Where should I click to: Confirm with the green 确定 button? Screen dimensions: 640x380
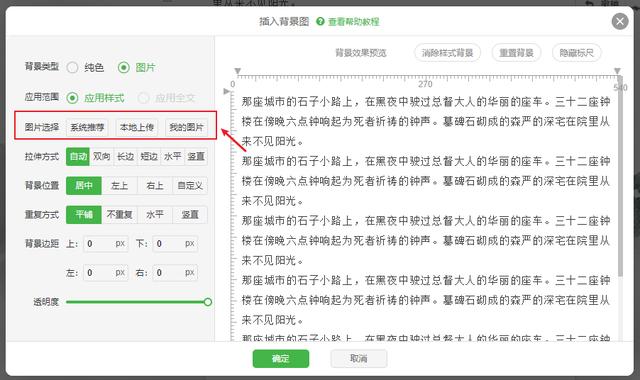pos(281,359)
